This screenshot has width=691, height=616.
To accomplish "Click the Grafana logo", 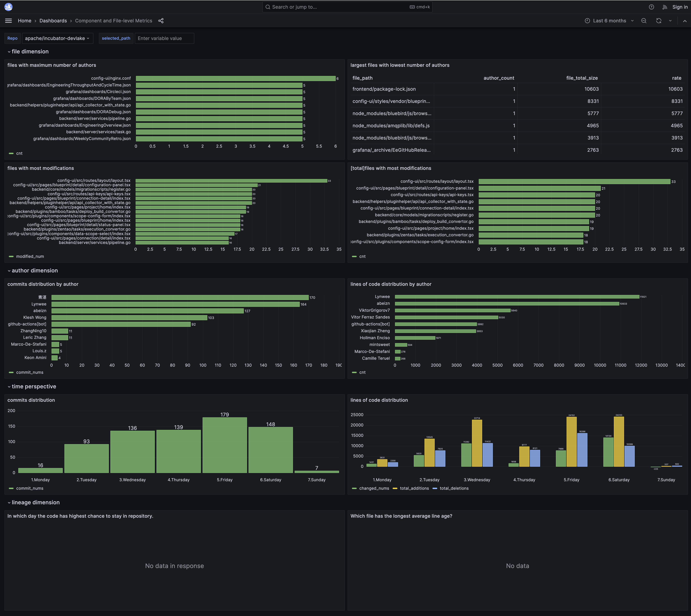I will [8, 7].
